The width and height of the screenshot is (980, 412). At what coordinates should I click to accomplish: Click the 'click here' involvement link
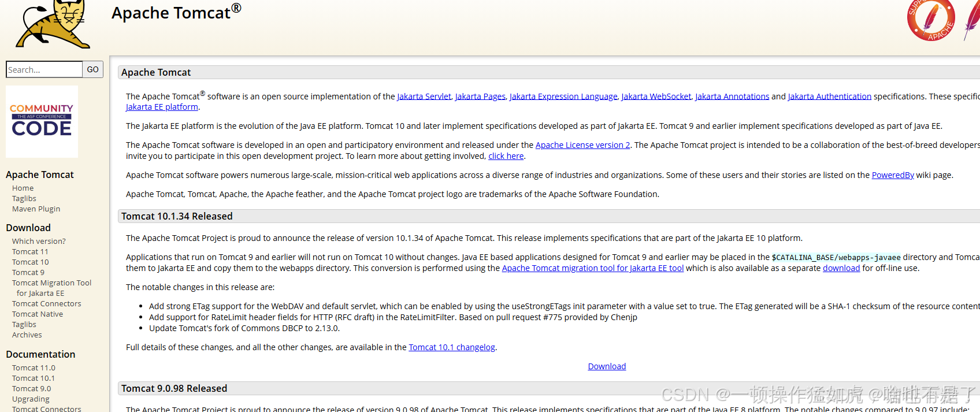tap(506, 156)
